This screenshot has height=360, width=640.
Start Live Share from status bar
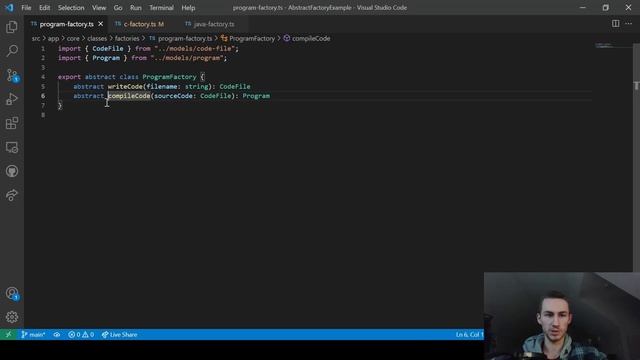coord(119,335)
